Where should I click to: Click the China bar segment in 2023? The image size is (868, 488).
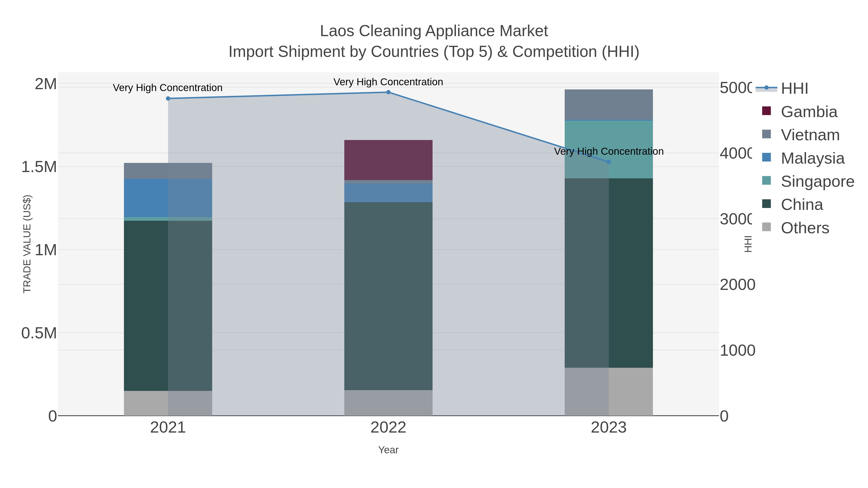609,273
